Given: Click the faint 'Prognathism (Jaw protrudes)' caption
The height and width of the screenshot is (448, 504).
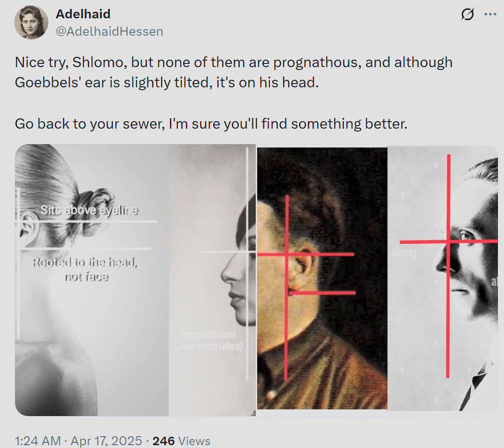Looking at the screenshot, I should point(208,340).
